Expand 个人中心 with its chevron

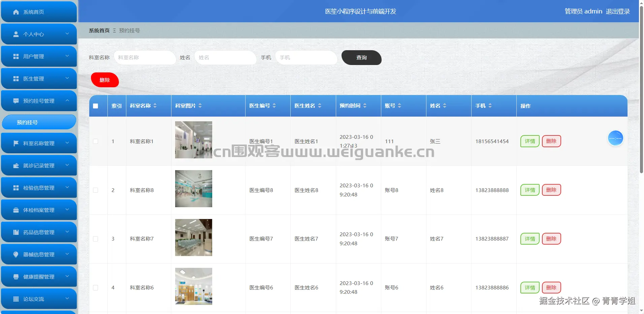pyautogui.click(x=67, y=34)
